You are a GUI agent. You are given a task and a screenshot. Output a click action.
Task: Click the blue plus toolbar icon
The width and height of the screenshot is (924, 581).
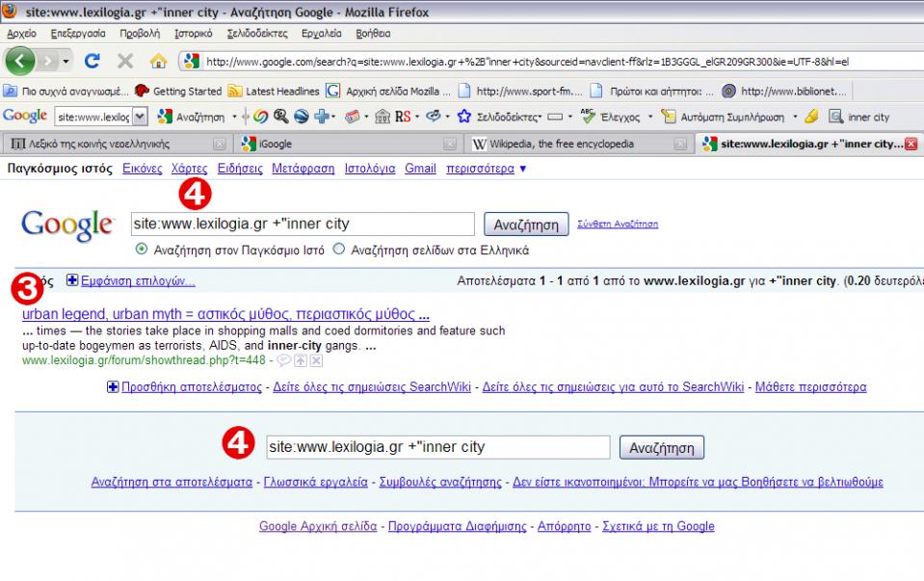322,117
